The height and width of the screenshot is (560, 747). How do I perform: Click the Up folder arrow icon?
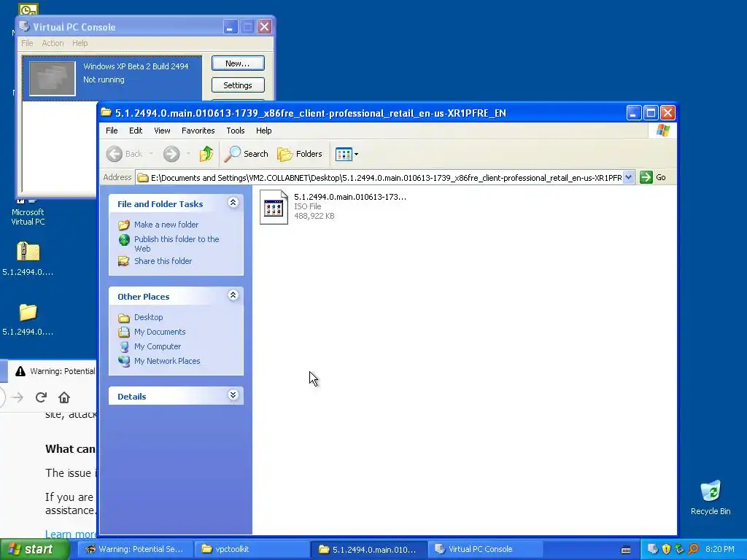tap(206, 154)
